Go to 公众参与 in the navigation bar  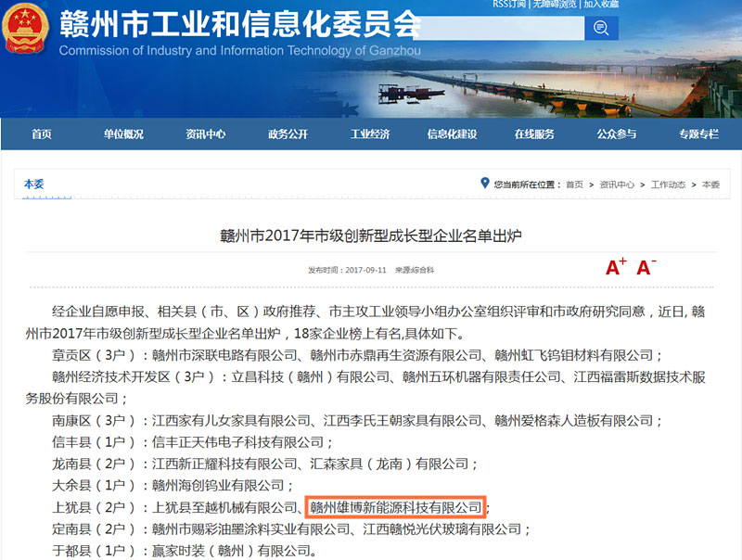point(617,134)
